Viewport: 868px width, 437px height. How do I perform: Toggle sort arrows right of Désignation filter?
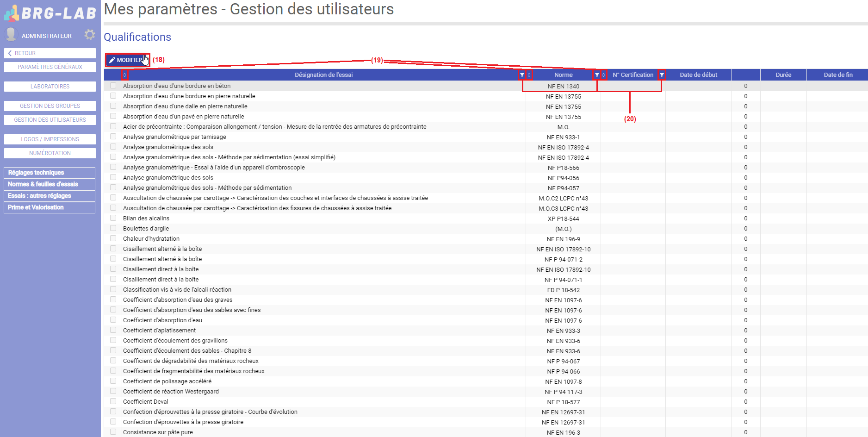[529, 75]
